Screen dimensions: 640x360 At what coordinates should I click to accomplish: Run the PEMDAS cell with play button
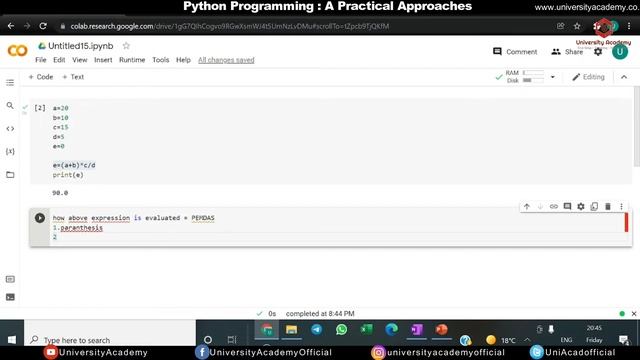point(40,218)
